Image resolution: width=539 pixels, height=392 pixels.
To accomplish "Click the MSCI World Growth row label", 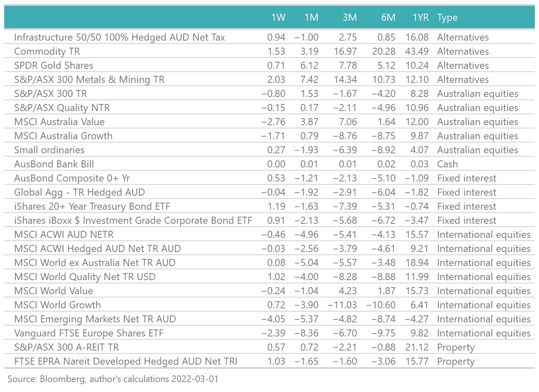I will coord(58,305).
